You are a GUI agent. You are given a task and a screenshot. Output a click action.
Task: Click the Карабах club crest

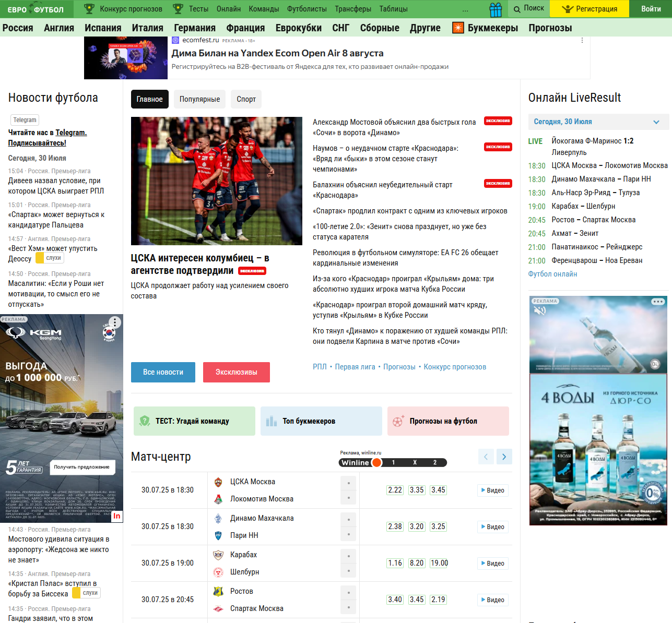218,555
